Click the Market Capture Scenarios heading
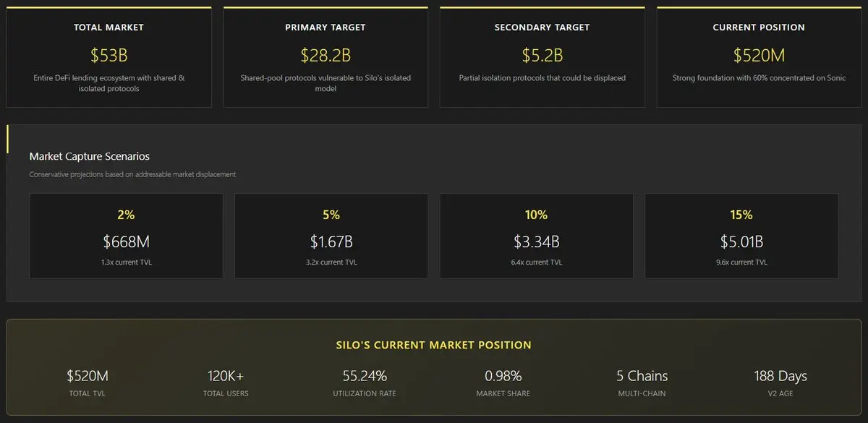Screen dimensions: 868x423 click(x=90, y=156)
